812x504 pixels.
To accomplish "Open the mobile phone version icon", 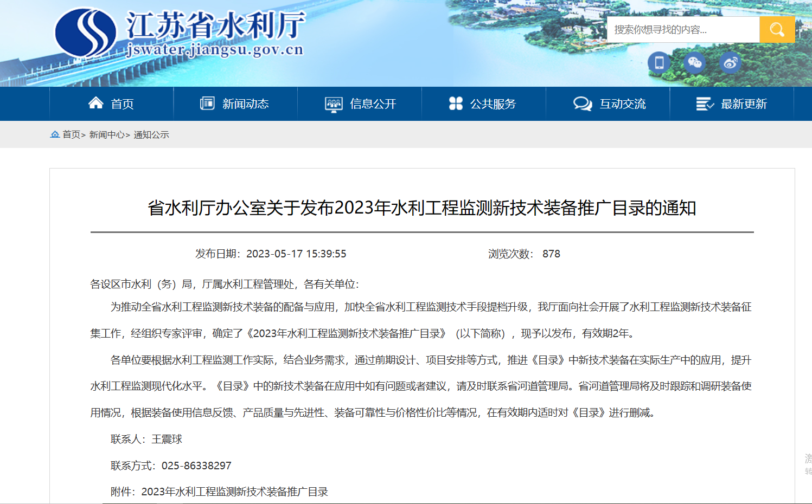I will pyautogui.click(x=659, y=63).
